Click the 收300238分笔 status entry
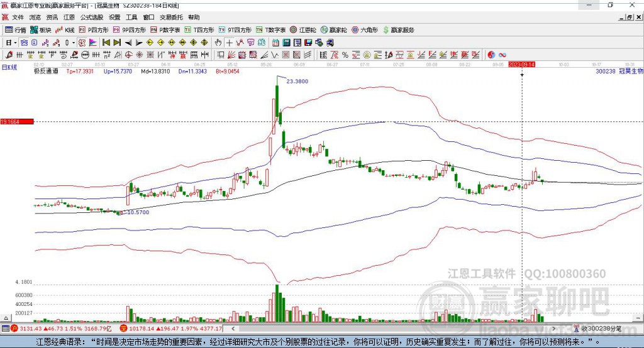 597,329
